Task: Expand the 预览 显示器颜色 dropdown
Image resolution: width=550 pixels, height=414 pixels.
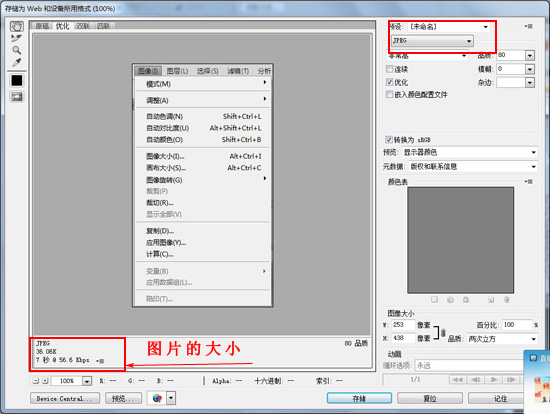Action: [470, 152]
